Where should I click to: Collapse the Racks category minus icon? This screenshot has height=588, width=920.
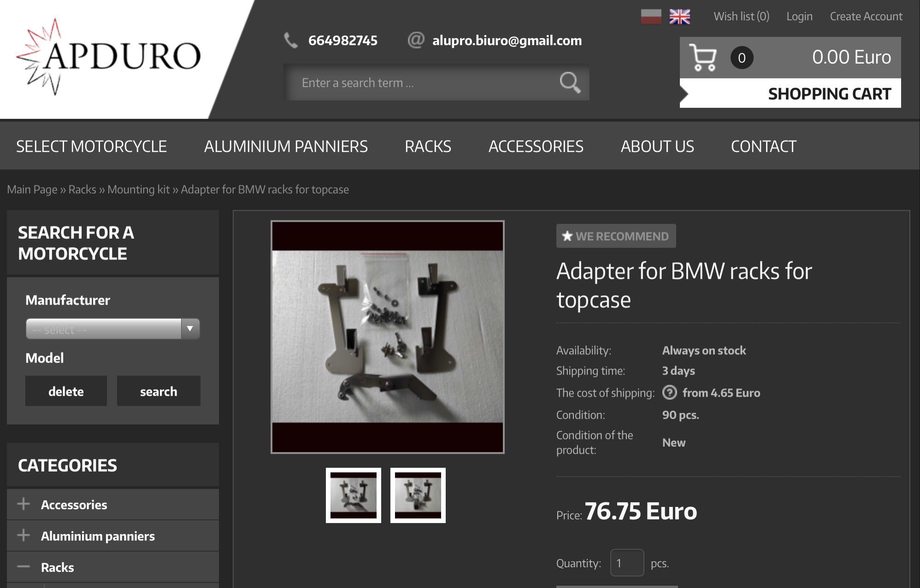tap(24, 567)
